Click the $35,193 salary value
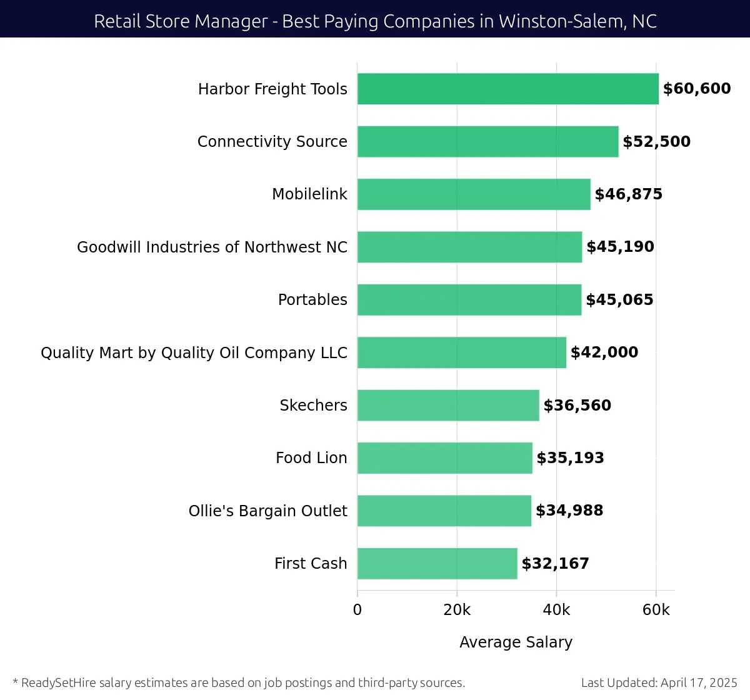Screen dimensions: 750x700 click(x=571, y=458)
